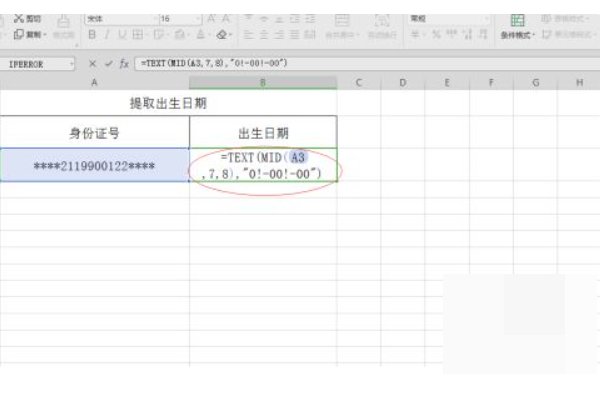Click the font color A icon
This screenshot has width=600, height=400.
tap(201, 35)
